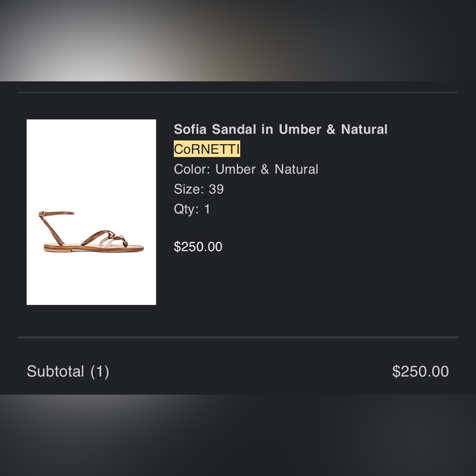476x476 pixels.
Task: Click the divider line above the product
Action: [x=238, y=92]
